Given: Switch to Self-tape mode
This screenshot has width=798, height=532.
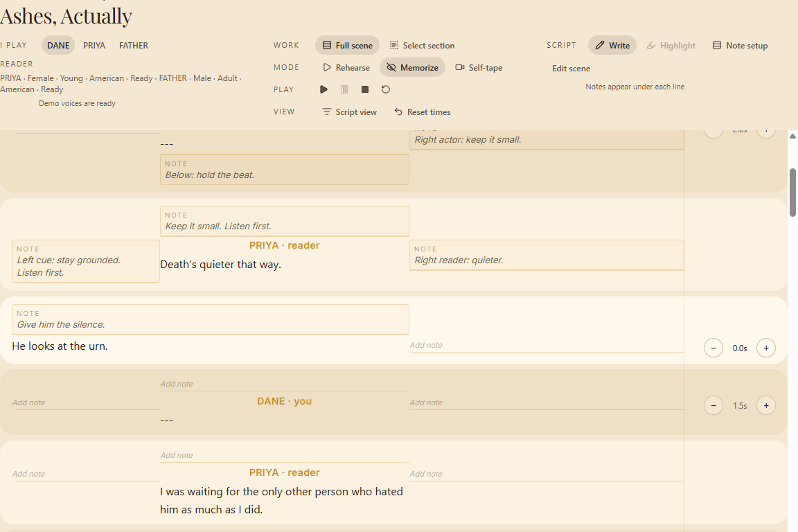Looking at the screenshot, I should [x=479, y=68].
